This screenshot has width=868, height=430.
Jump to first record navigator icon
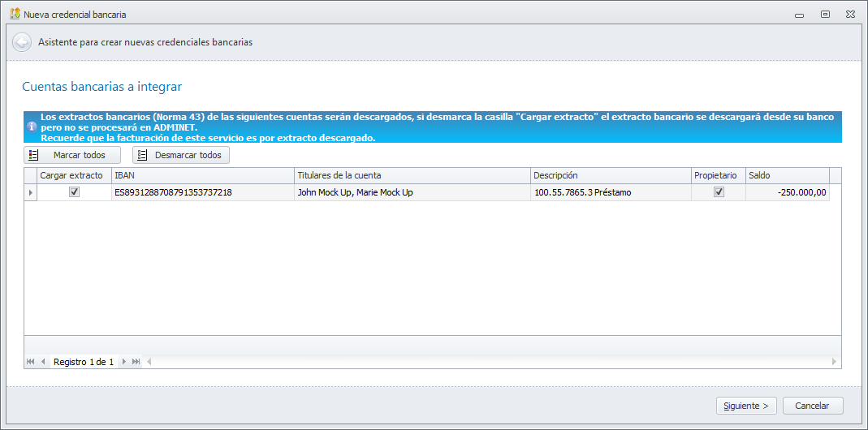[x=30, y=362]
